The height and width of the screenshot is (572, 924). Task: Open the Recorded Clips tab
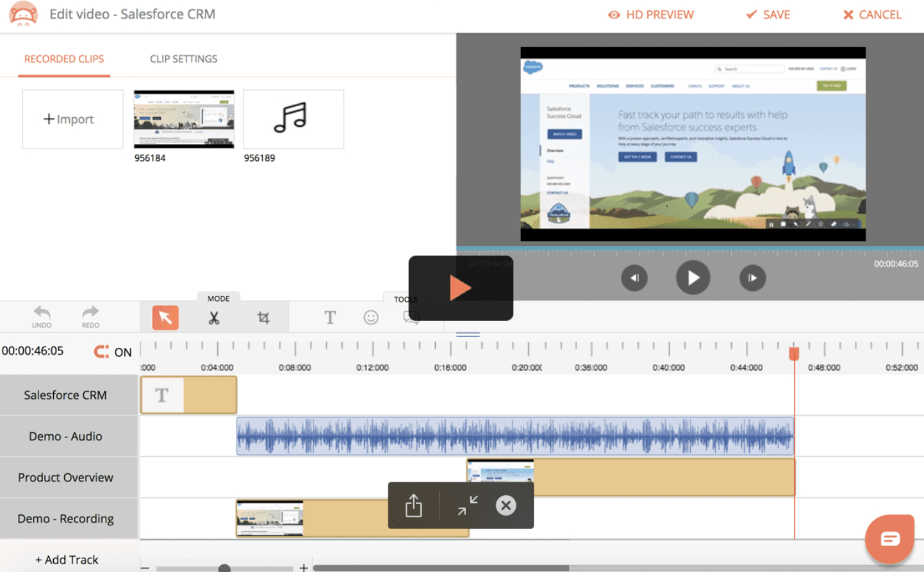tap(64, 58)
